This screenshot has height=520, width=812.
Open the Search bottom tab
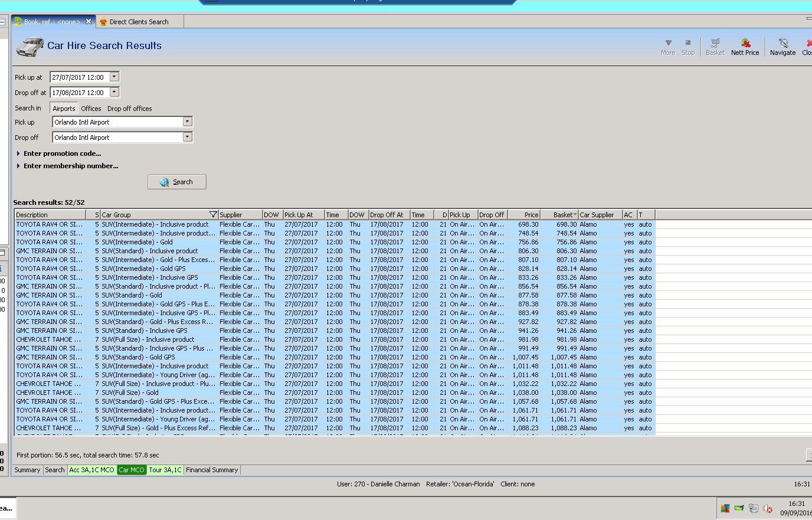point(55,470)
